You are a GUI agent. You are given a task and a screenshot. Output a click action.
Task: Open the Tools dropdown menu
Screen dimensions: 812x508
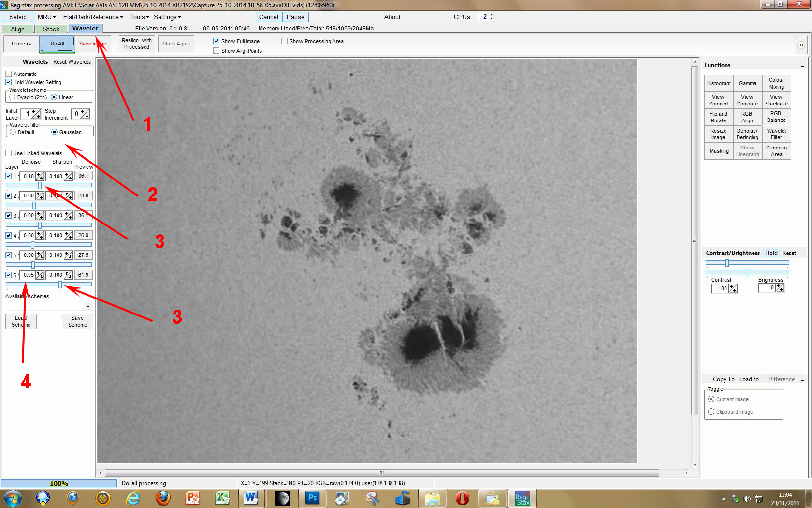[x=139, y=17]
